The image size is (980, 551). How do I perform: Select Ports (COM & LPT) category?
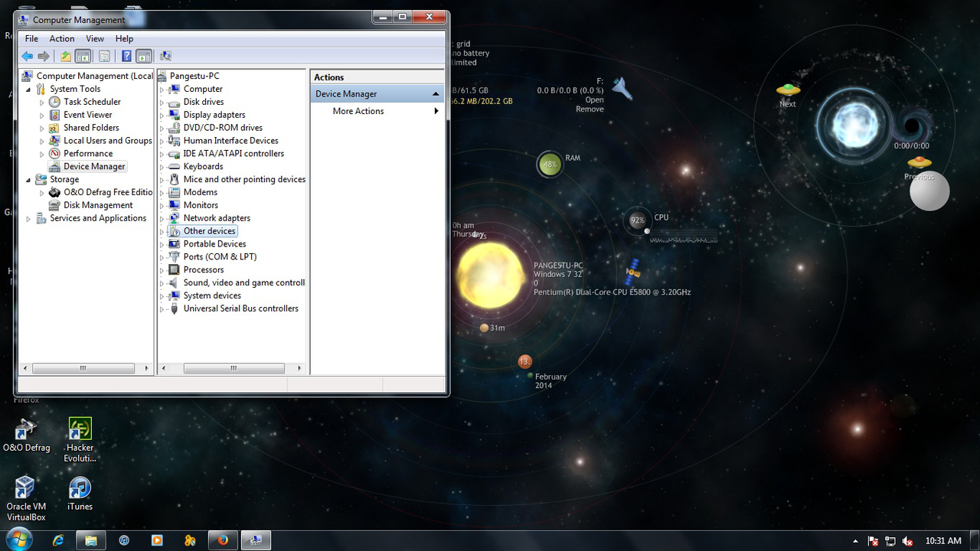coord(220,257)
